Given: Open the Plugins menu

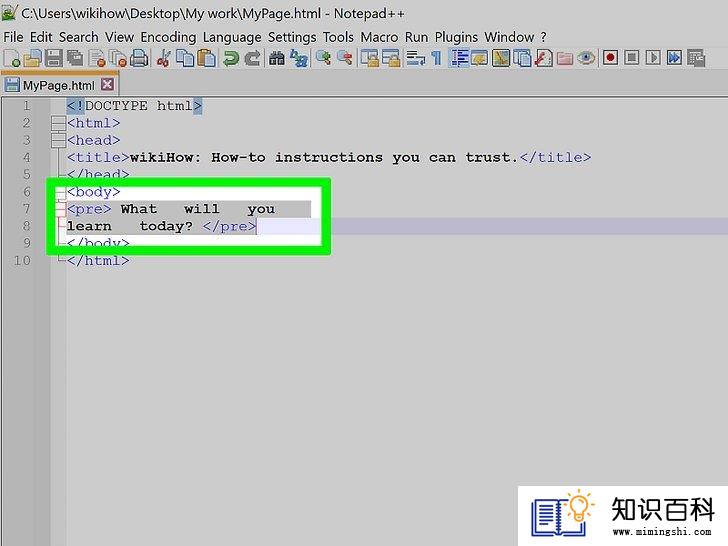Looking at the screenshot, I should coord(456,37).
